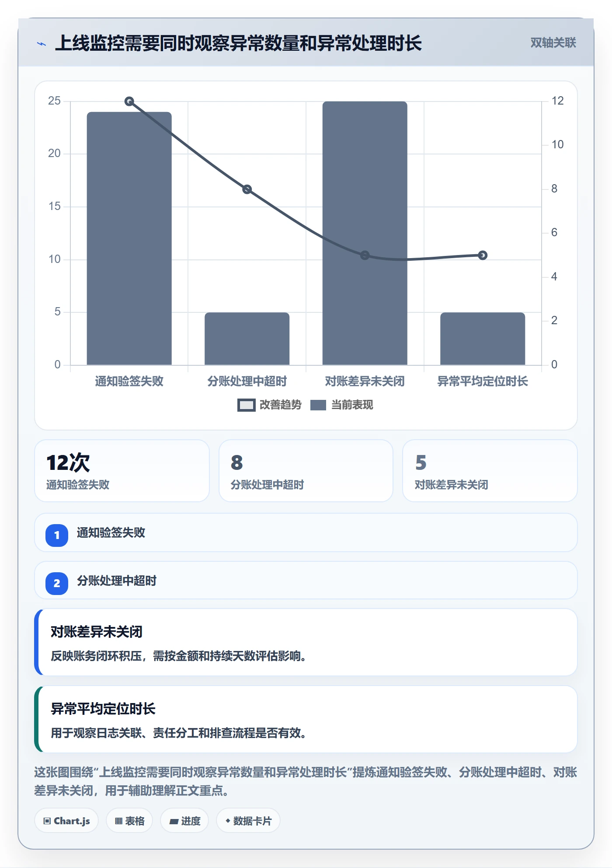Click the Chart.js tag square icon
This screenshot has width=612, height=868.
(47, 821)
